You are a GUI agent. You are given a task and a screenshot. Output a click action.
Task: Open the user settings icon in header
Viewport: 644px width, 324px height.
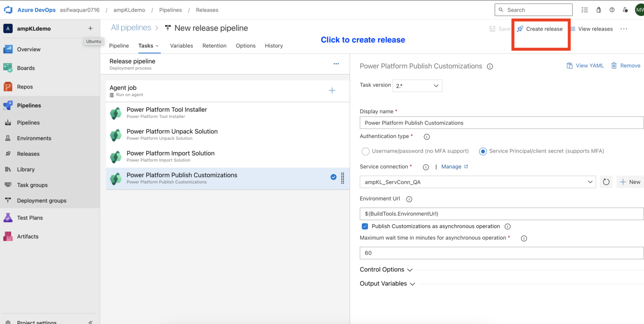[x=625, y=10]
